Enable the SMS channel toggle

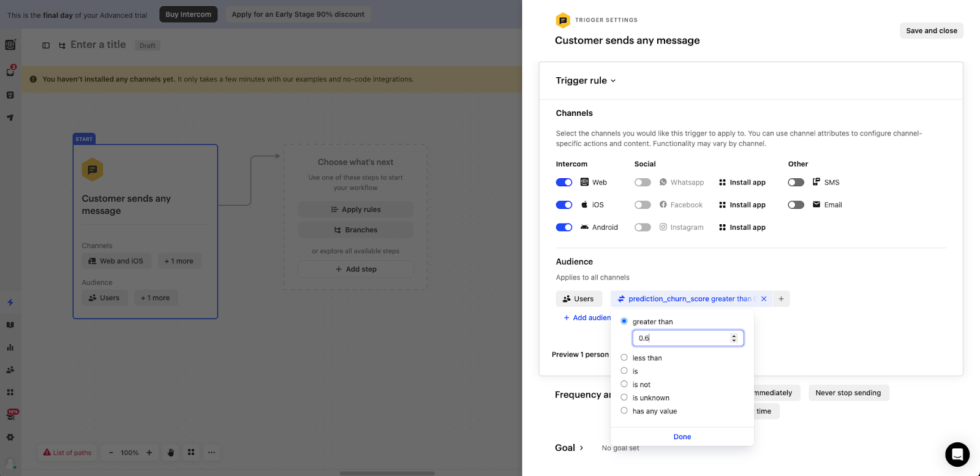click(x=796, y=183)
